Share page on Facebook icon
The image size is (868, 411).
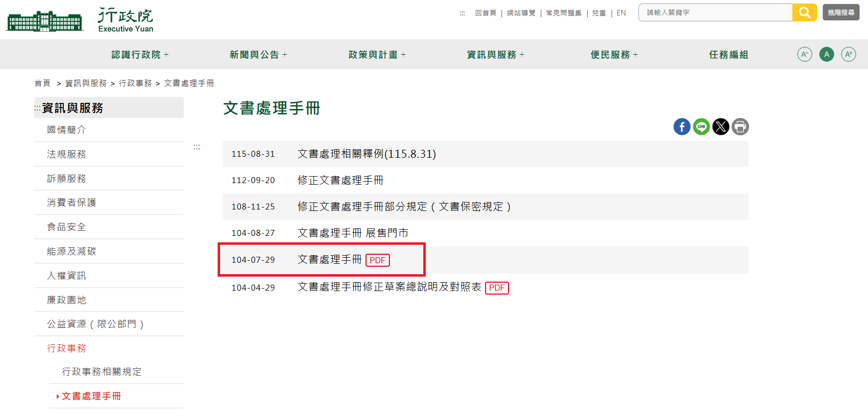click(682, 126)
